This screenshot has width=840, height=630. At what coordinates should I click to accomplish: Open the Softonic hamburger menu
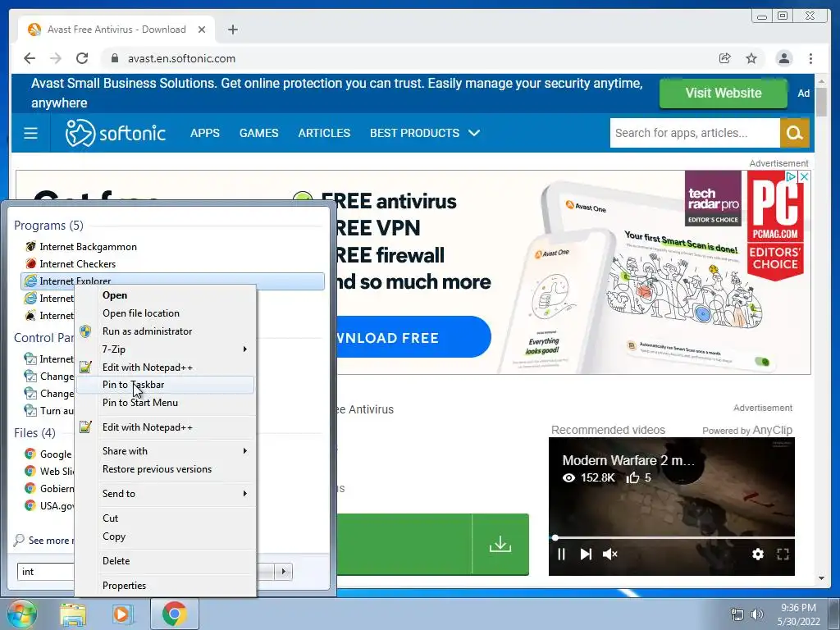point(30,133)
